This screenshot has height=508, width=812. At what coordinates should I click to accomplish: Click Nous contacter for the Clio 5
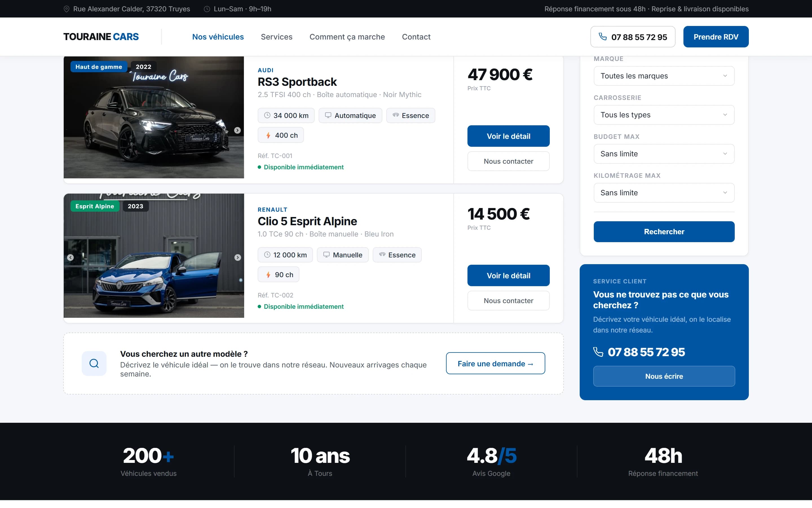tap(508, 301)
